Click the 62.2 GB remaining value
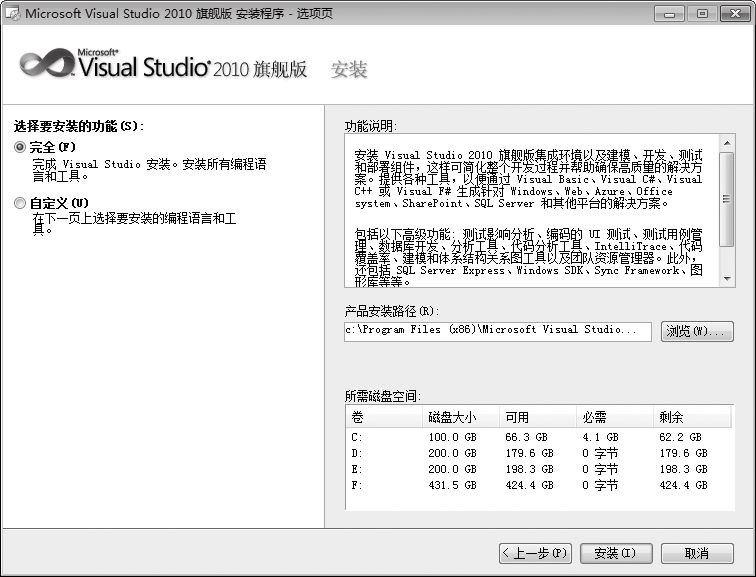The image size is (756, 577). pos(680,437)
